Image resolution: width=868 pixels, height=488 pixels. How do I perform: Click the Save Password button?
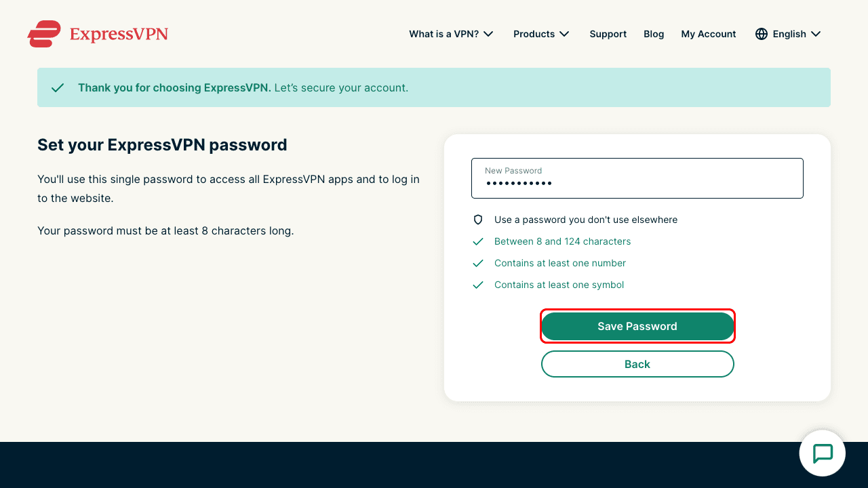point(637,326)
